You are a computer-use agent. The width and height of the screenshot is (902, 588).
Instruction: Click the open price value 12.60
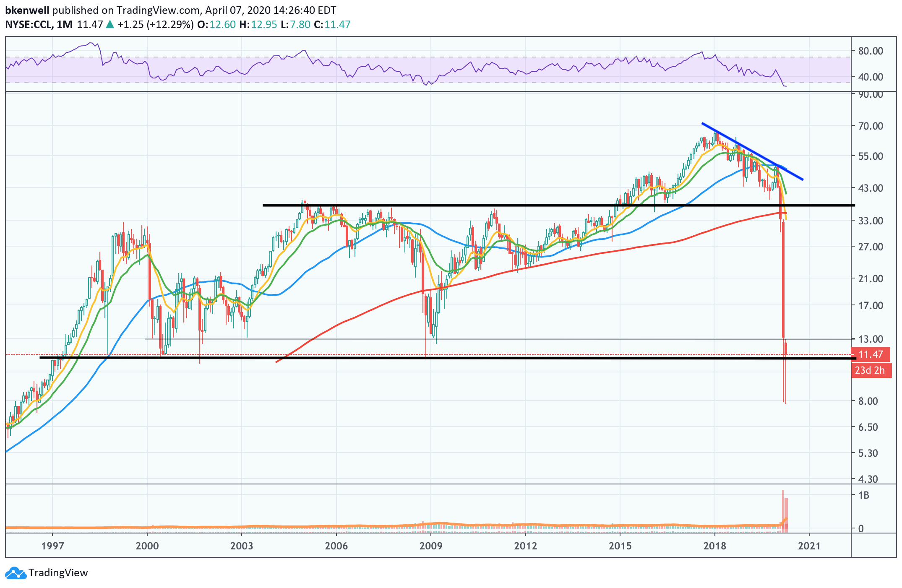(222, 24)
